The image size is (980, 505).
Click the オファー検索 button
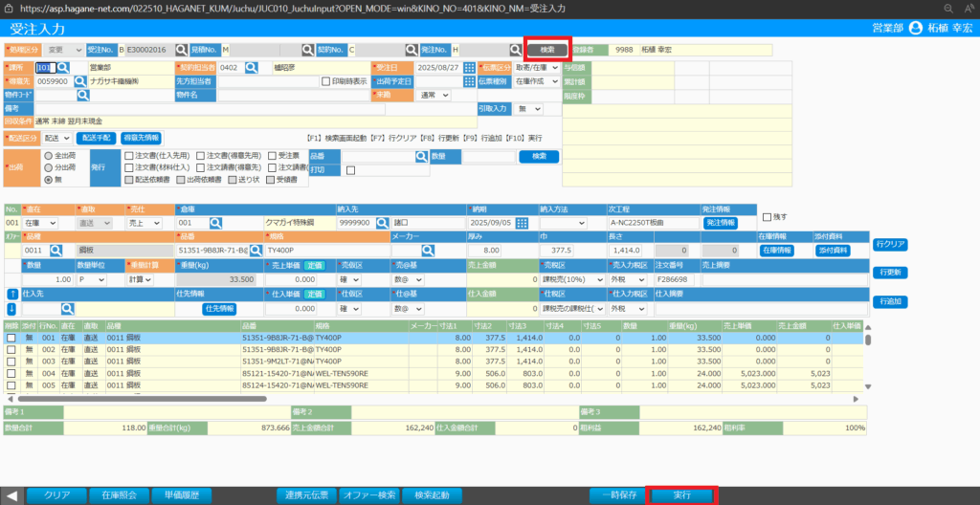pyautogui.click(x=368, y=495)
